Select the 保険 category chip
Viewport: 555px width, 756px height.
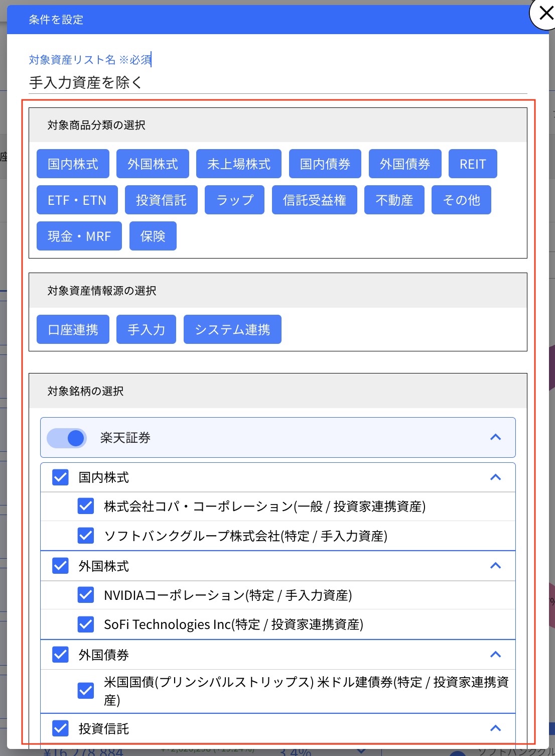[x=153, y=235]
